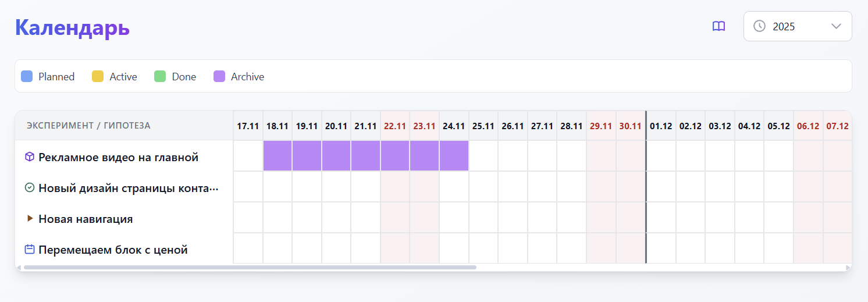Click the calendar icon beside Перемещаем блок
The width and height of the screenshot is (868, 302).
[x=30, y=250]
